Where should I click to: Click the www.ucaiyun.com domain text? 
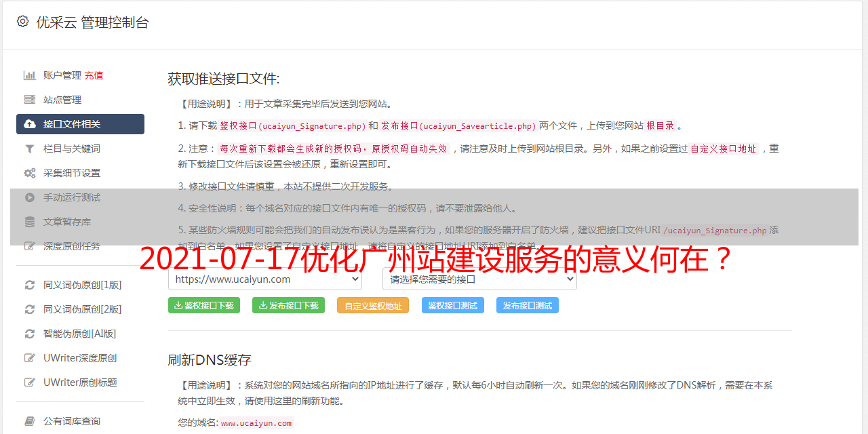256,422
